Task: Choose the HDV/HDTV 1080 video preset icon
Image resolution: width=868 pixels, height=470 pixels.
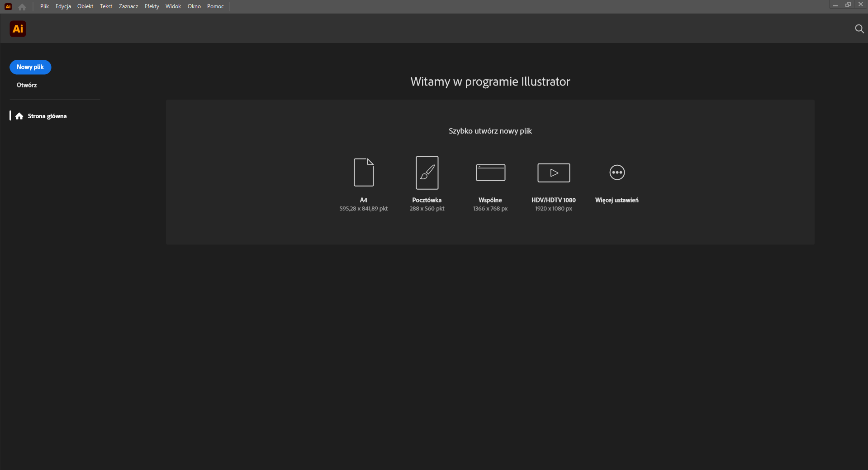Action: (554, 173)
